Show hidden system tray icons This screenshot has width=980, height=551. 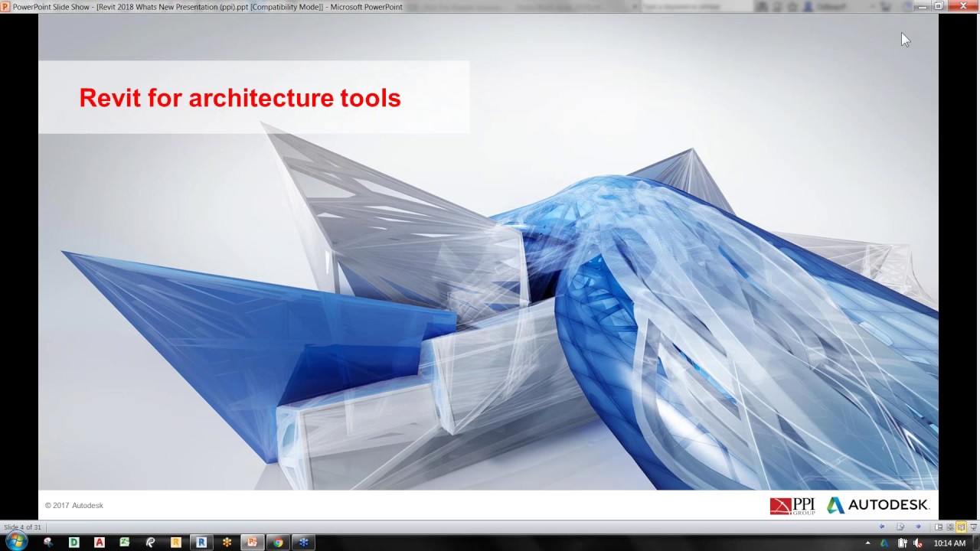[867, 543]
